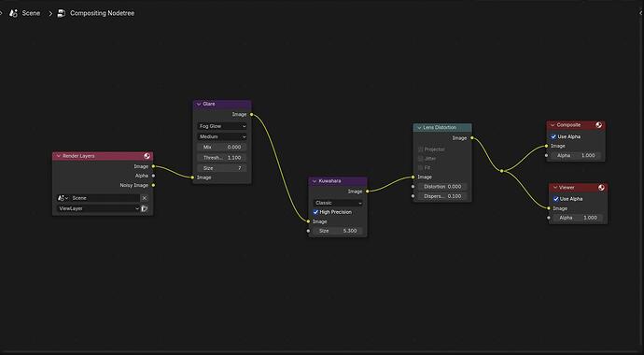Clear the Scene field with the X icon
The image size is (644, 355).
144,198
